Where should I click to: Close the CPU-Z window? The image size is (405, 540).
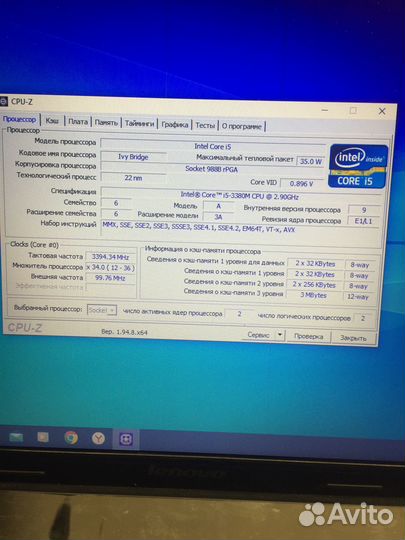pos(382,111)
